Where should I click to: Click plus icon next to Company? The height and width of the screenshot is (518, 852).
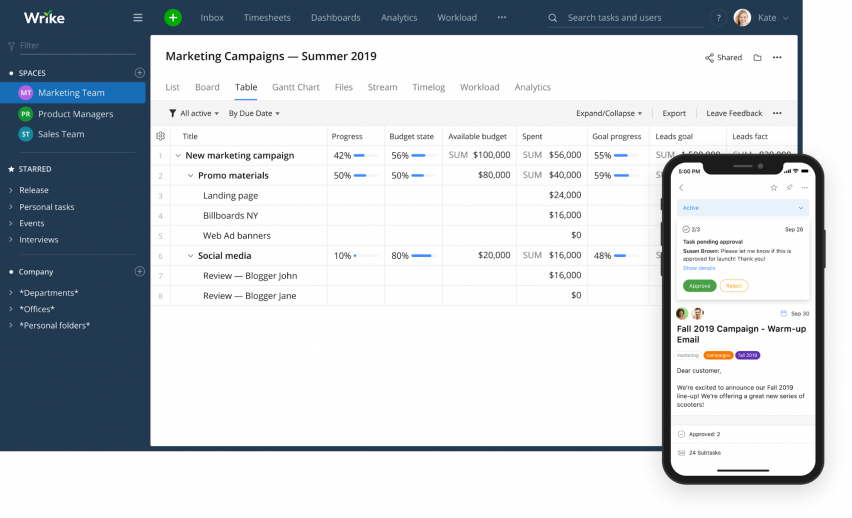[140, 271]
